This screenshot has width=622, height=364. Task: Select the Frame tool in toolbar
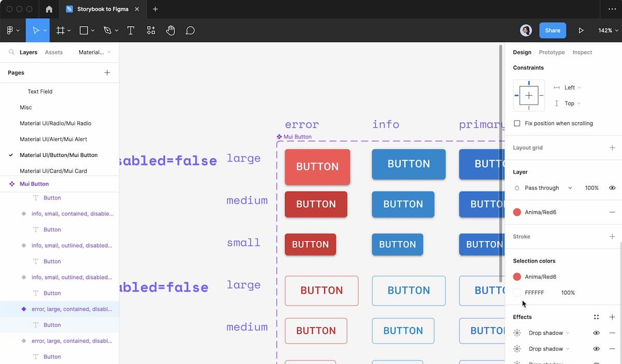pyautogui.click(x=60, y=31)
